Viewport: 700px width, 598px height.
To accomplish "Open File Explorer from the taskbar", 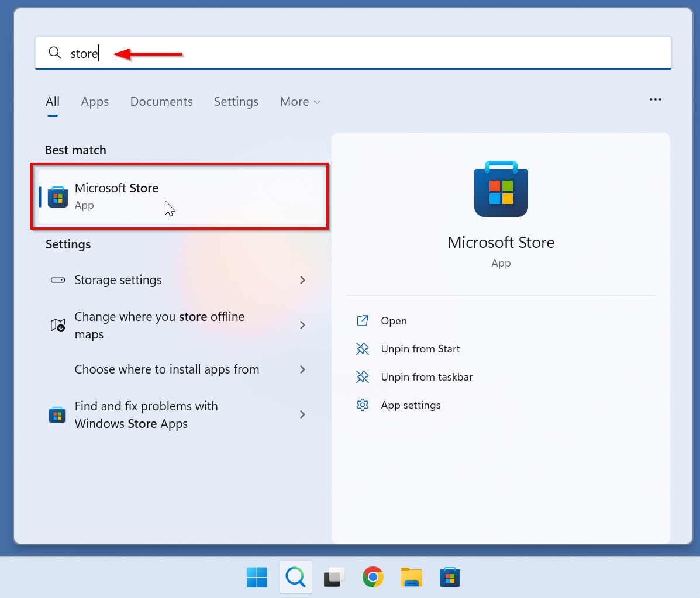I will pyautogui.click(x=411, y=578).
